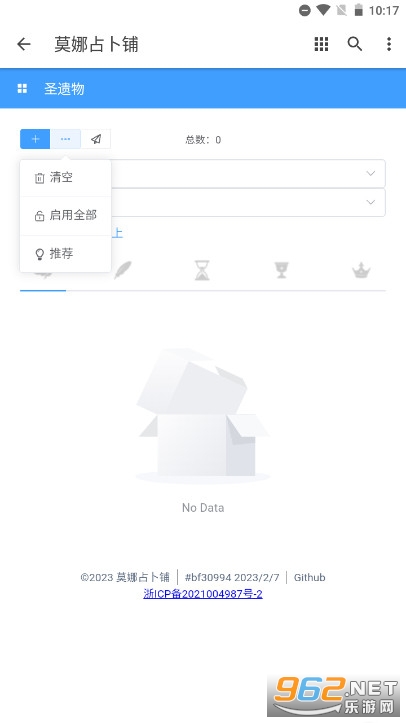
Task: Expand the first filter dropdown chevron
Action: click(371, 173)
